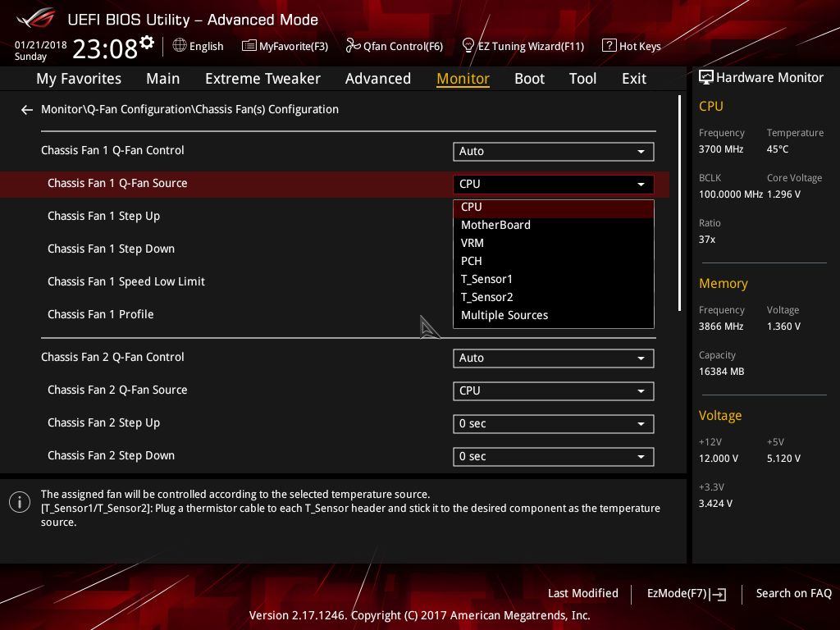Viewport: 840px width, 630px height.
Task: Collapse Chassis Fan 1 Q-Fan Source dropdown
Action: (554, 185)
